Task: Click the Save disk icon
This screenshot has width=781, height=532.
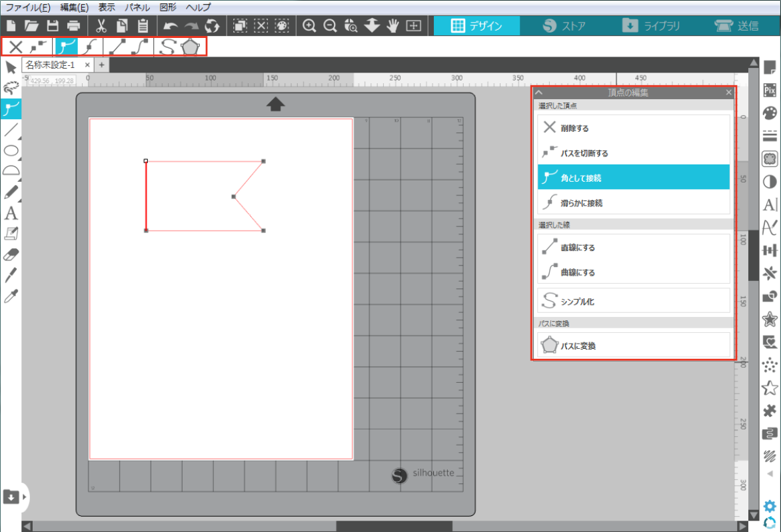Action: tap(53, 26)
